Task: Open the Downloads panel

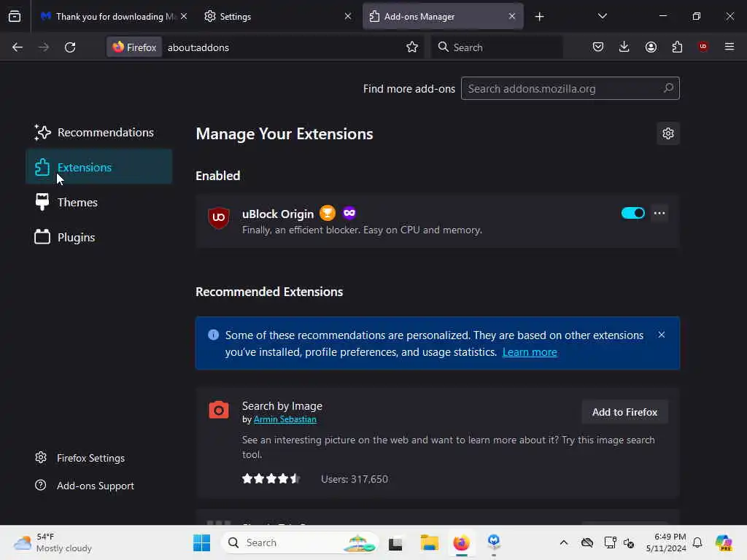Action: tap(624, 47)
